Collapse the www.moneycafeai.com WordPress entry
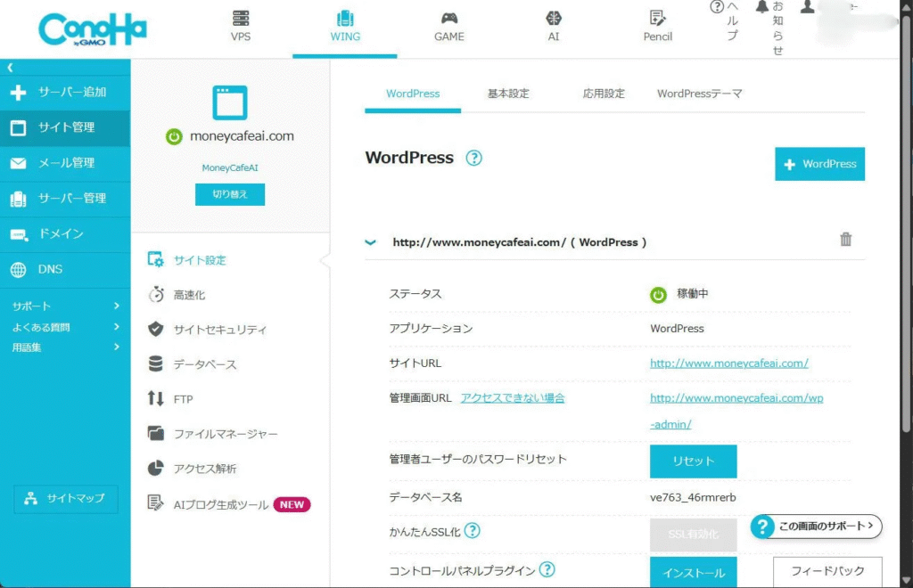Image resolution: width=913 pixels, height=588 pixels. pos(370,242)
